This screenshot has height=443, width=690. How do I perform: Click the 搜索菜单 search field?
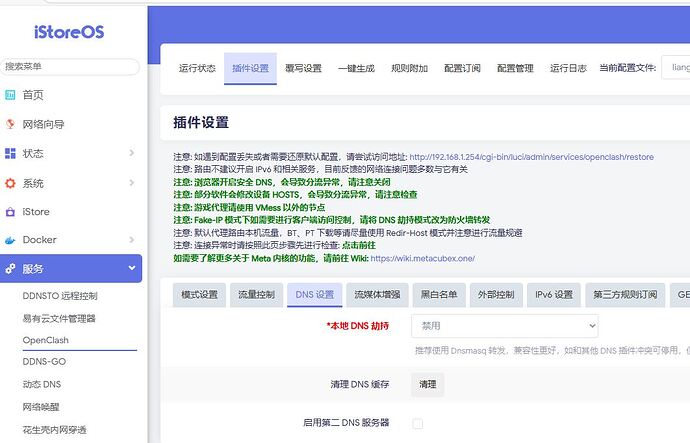point(68,66)
